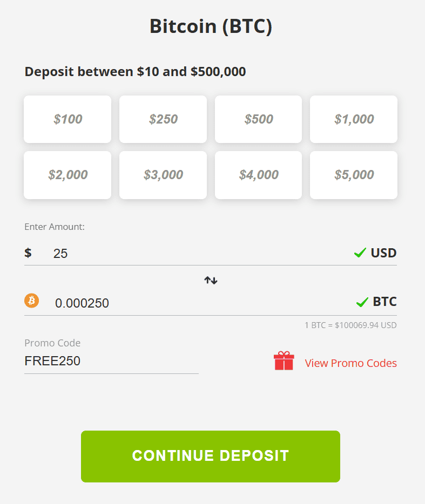Click the swap arrows between USD and BTC

(210, 280)
